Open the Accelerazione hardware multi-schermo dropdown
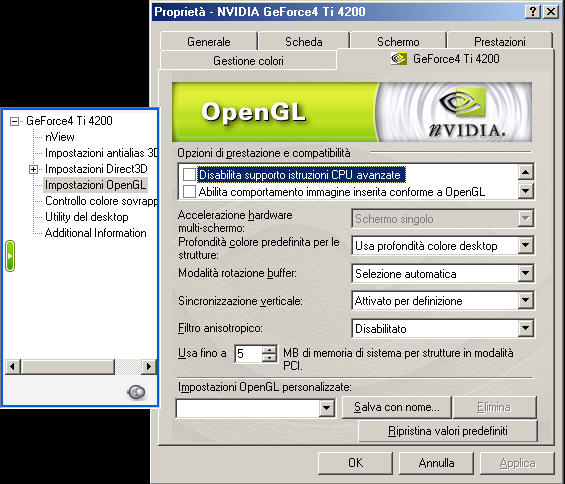Screen dimensions: 565x484 [526, 218]
